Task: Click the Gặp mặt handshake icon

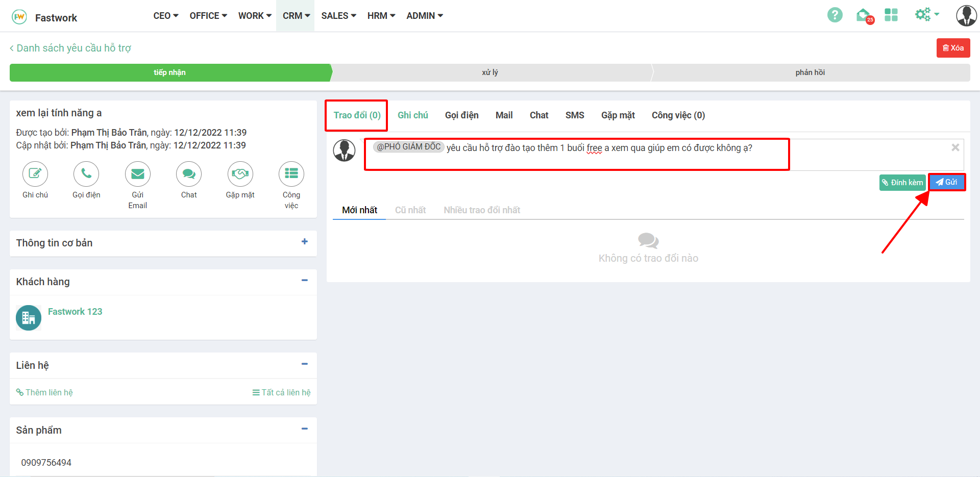Action: click(x=240, y=174)
